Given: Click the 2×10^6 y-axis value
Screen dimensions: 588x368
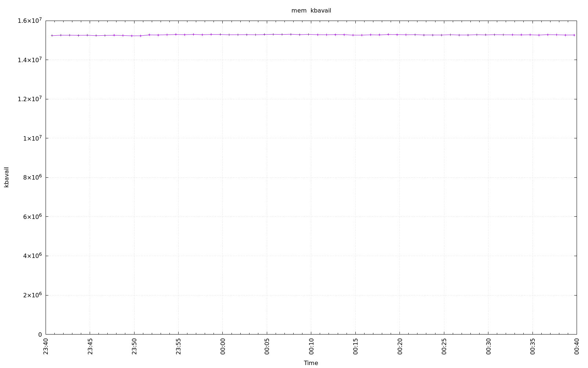Looking at the screenshot, I should click(x=32, y=295).
